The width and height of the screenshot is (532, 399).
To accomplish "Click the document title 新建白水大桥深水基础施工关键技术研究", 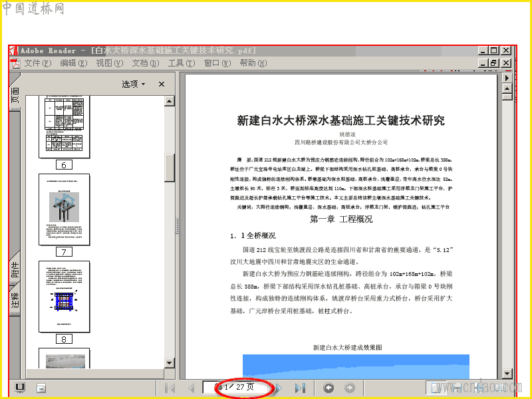I will [x=340, y=120].
